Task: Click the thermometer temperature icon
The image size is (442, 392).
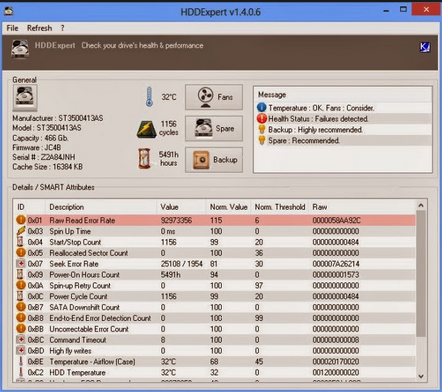Action: (149, 97)
